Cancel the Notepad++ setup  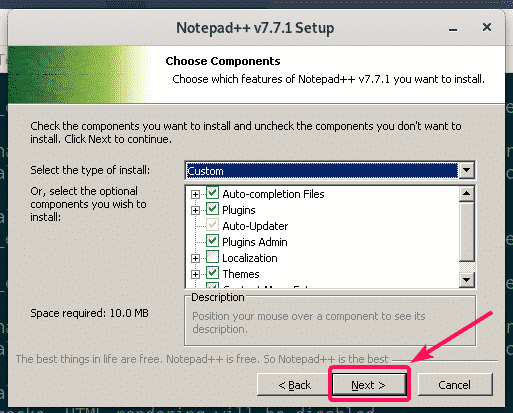(455, 384)
